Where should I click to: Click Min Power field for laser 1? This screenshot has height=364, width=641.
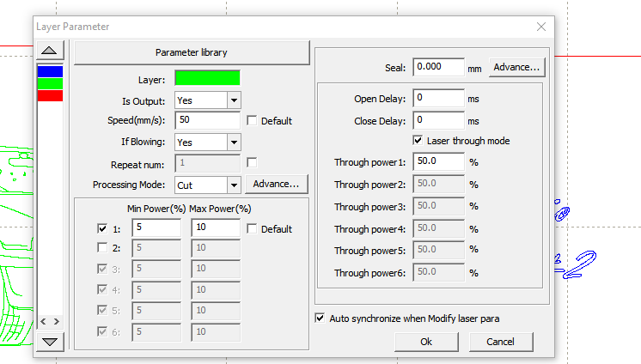[156, 227]
